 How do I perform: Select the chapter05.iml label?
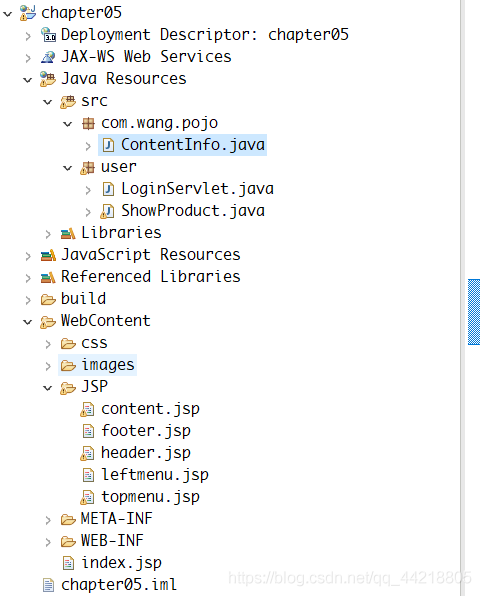119,585
